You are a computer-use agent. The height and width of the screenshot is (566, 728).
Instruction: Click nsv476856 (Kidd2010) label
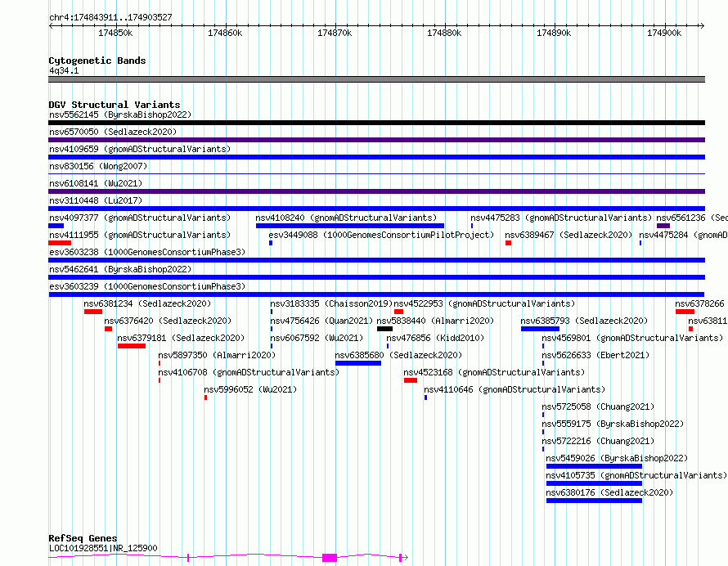[x=435, y=338]
